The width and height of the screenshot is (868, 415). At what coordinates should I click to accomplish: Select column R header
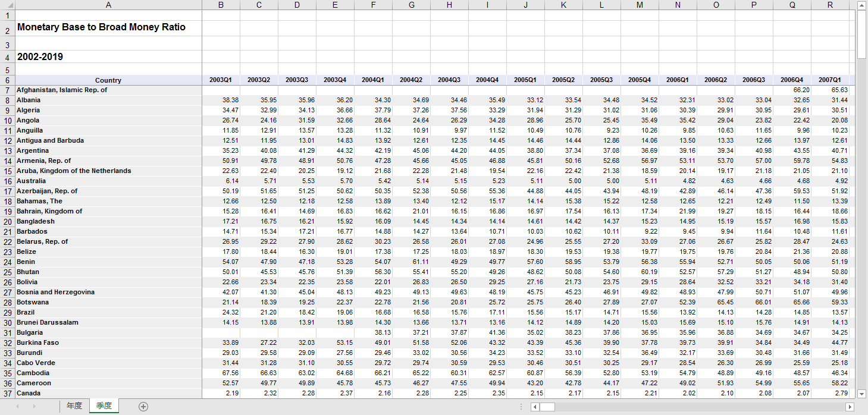click(x=830, y=5)
